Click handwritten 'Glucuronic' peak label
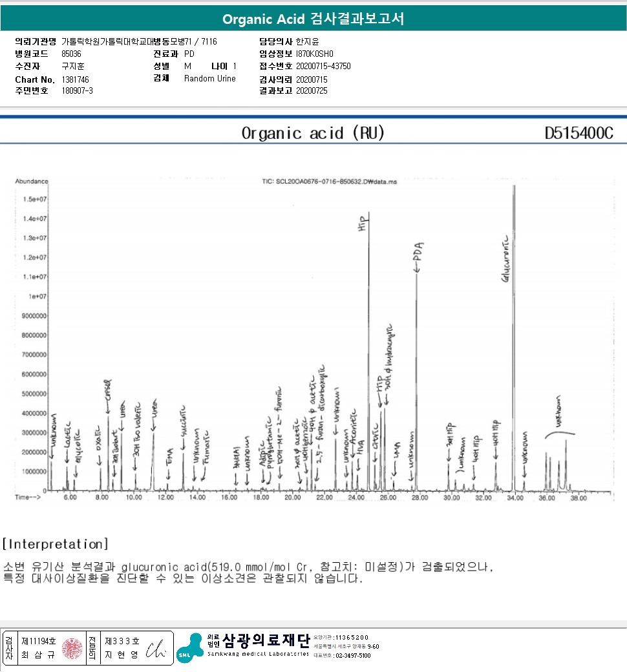Image resolution: width=627 pixels, height=672 pixels. (x=506, y=258)
